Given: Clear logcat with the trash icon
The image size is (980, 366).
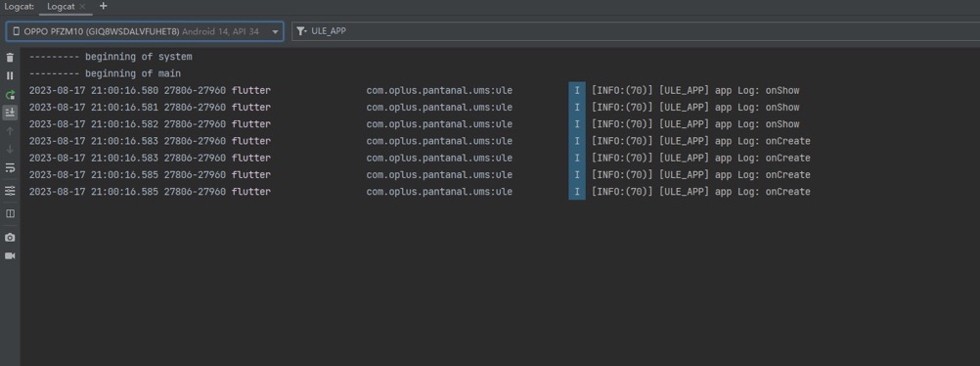Looking at the screenshot, I should click(x=10, y=58).
